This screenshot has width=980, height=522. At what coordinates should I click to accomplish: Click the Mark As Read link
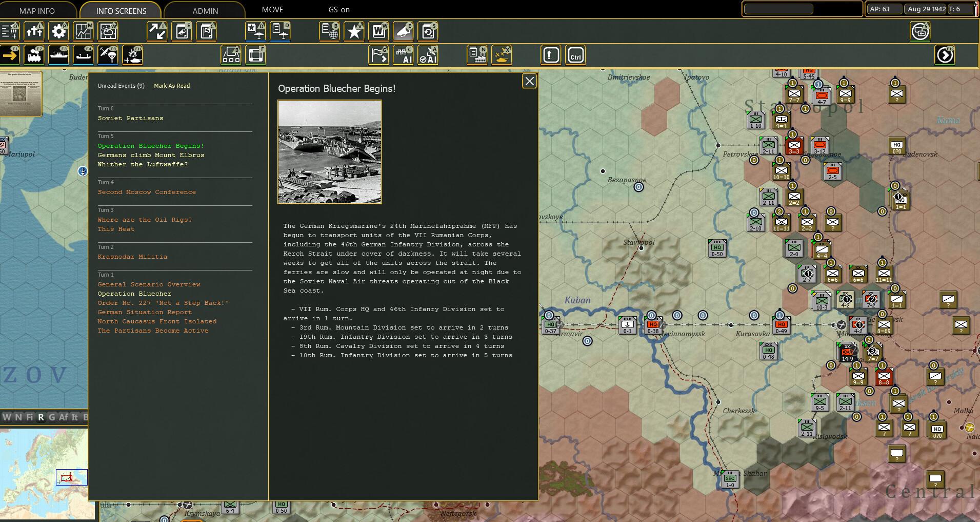click(172, 86)
